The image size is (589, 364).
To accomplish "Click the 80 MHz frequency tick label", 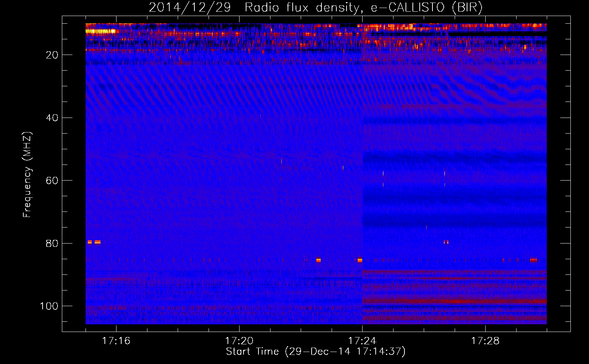I will pos(52,243).
